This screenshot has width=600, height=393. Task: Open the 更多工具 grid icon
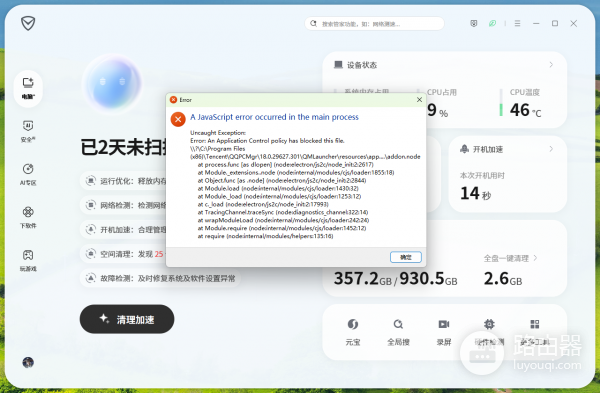click(535, 325)
